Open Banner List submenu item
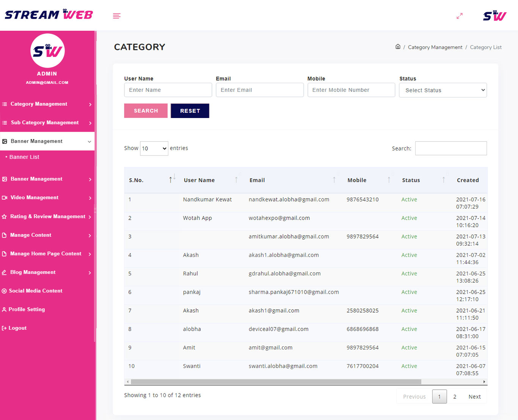This screenshot has width=518, height=420. click(24, 157)
